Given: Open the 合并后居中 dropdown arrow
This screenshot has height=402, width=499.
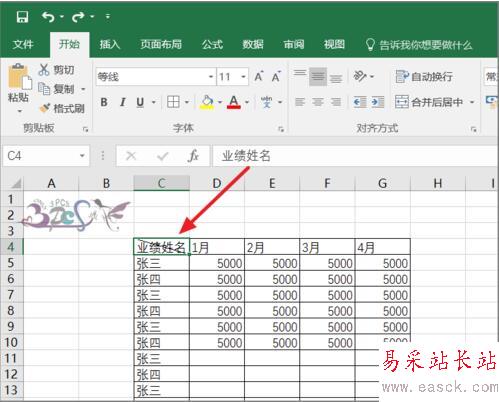Looking at the screenshot, I should (x=472, y=102).
